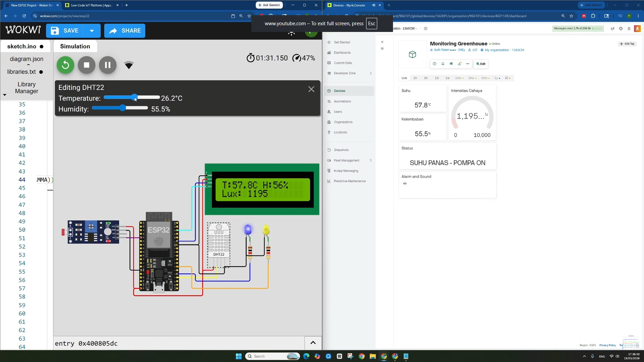Expand Fleet Management in Blynk sidebar

[349, 160]
